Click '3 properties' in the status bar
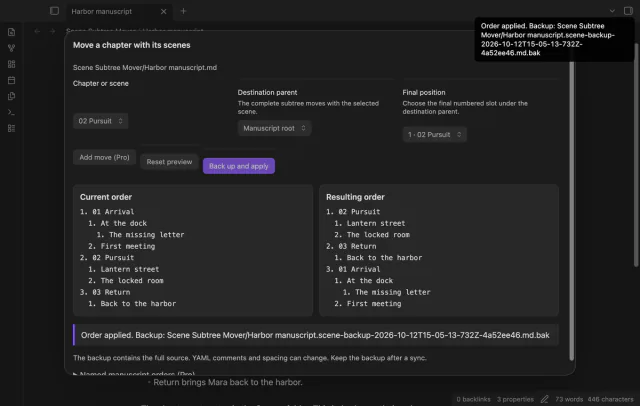640x406 pixels. click(515, 399)
